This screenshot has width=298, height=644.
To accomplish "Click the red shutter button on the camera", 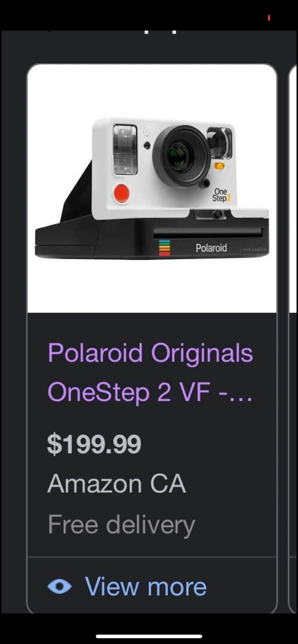I will coord(121,193).
